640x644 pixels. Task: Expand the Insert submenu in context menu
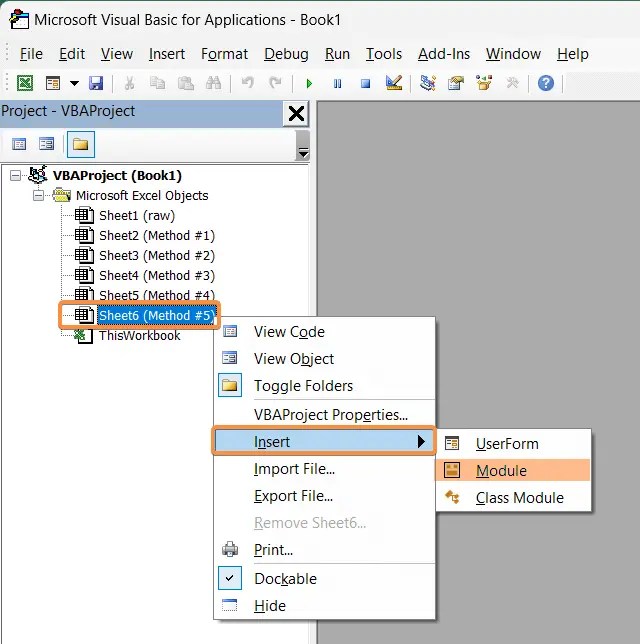(x=325, y=442)
